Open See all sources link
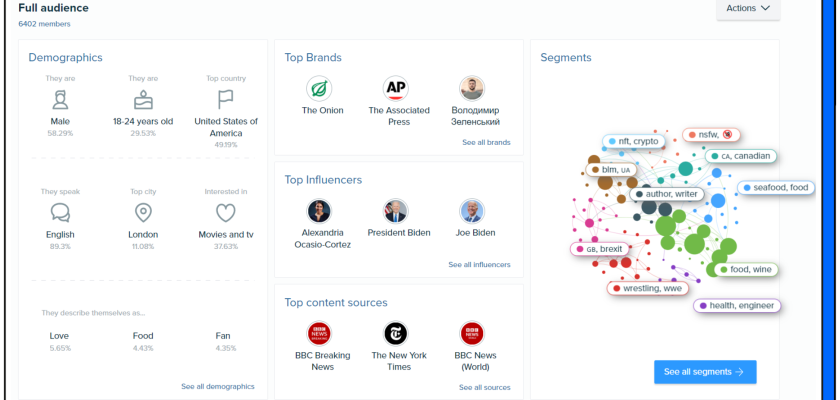The height and width of the screenshot is (400, 840). tap(485, 387)
